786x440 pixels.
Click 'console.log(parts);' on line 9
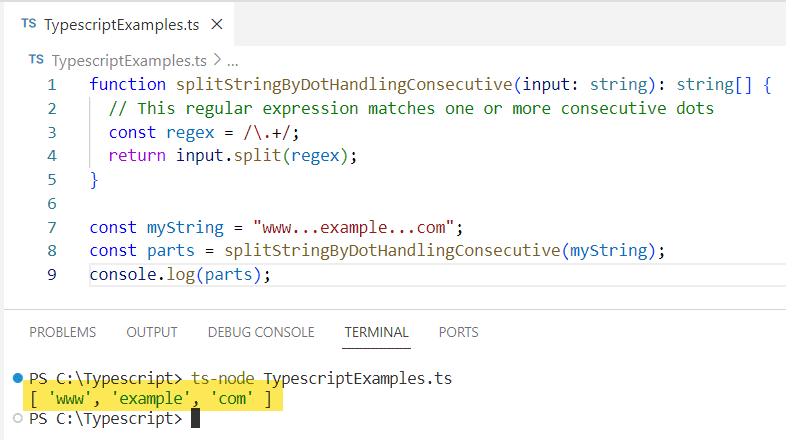click(180, 275)
